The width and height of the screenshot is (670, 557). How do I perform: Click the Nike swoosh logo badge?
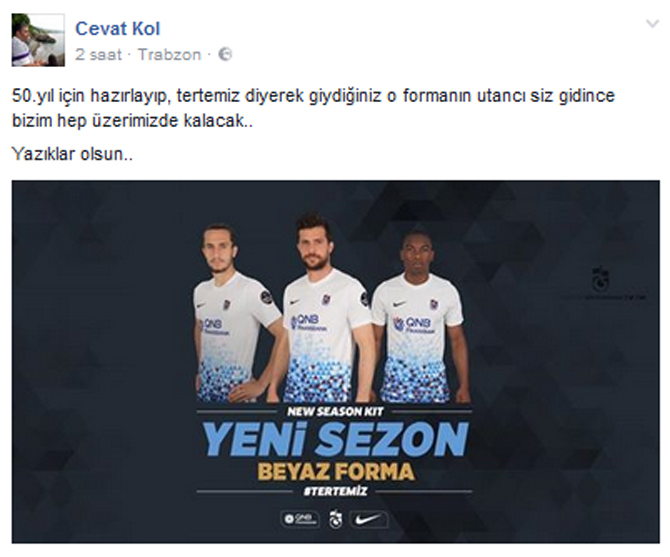[x=369, y=519]
